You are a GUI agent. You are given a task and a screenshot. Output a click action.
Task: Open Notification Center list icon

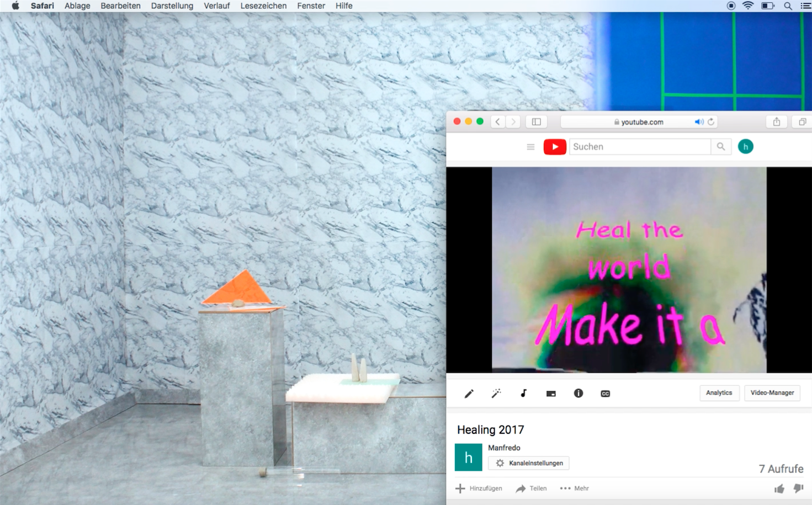[x=805, y=6]
